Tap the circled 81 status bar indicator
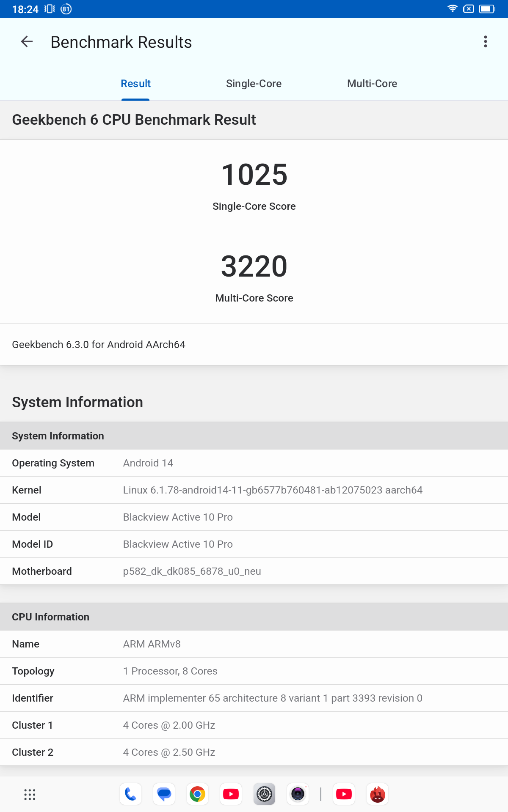This screenshot has width=508, height=812. 66,9
